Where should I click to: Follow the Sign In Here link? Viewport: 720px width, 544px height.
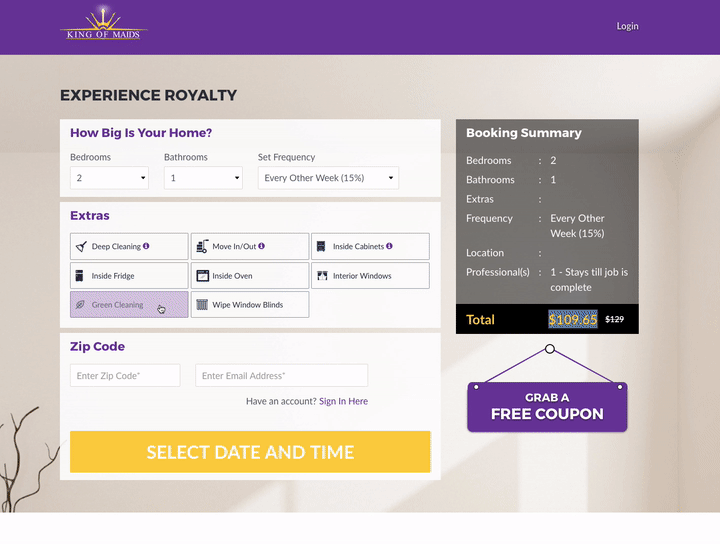tap(343, 401)
